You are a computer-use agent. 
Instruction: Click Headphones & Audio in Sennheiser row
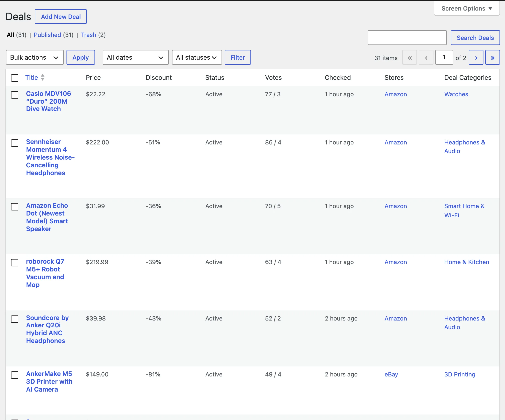coord(464,147)
